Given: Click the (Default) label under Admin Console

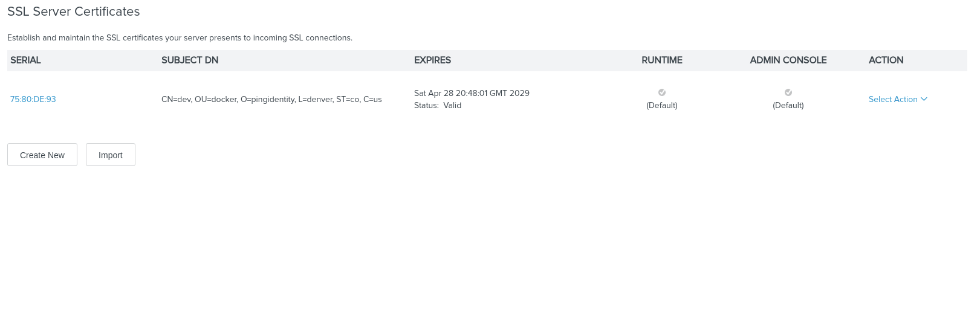Looking at the screenshot, I should coord(788,105).
